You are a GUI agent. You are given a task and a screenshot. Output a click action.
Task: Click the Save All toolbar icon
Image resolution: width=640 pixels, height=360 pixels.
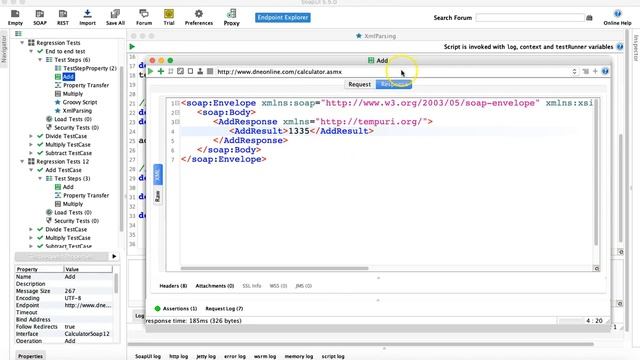click(x=115, y=18)
